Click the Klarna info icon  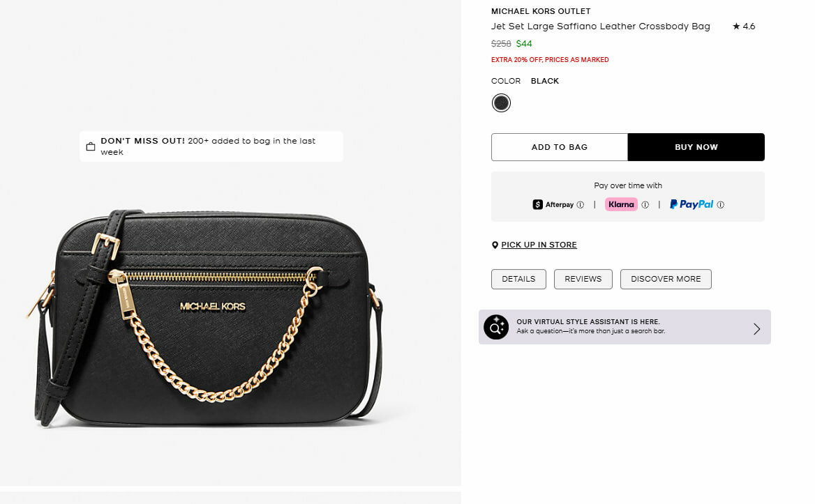tap(645, 205)
